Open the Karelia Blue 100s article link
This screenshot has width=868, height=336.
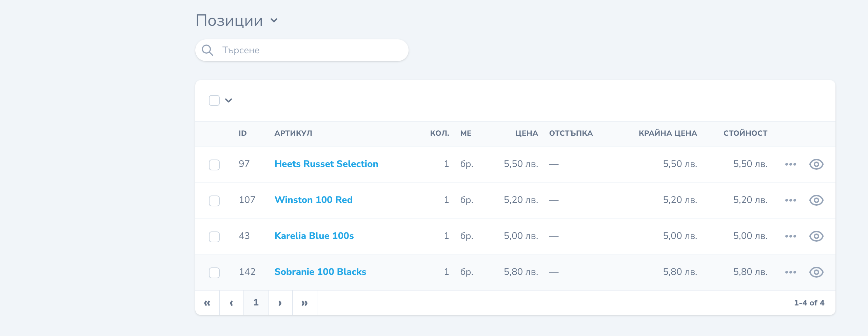pyautogui.click(x=314, y=236)
